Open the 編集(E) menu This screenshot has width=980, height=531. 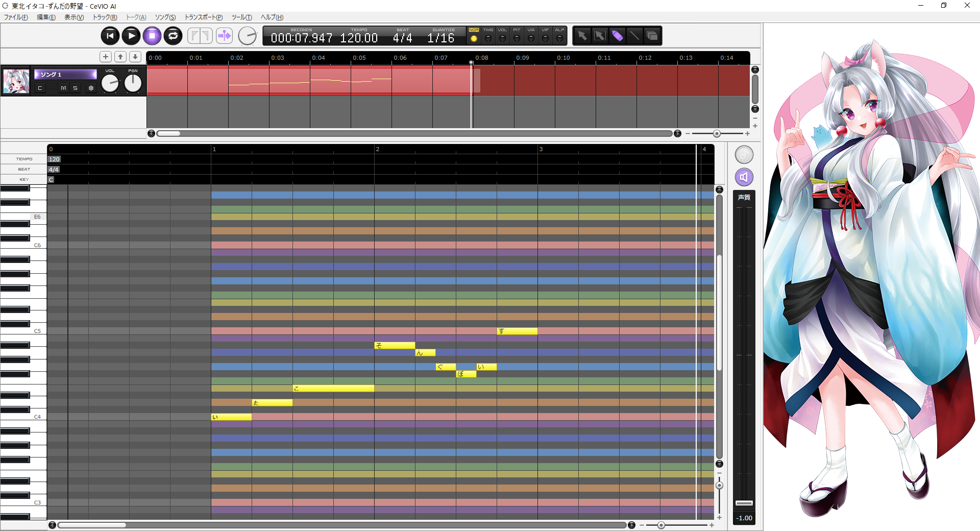[x=46, y=17]
